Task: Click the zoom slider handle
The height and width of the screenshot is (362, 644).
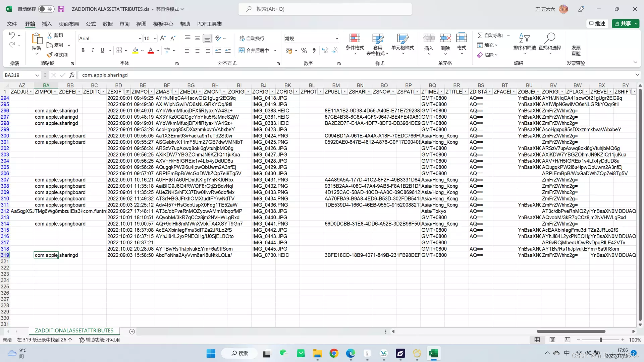Action: (600, 340)
